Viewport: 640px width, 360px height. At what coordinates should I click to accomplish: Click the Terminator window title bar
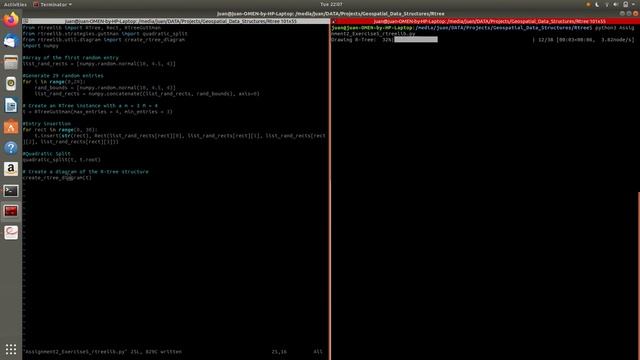pos(331,13)
